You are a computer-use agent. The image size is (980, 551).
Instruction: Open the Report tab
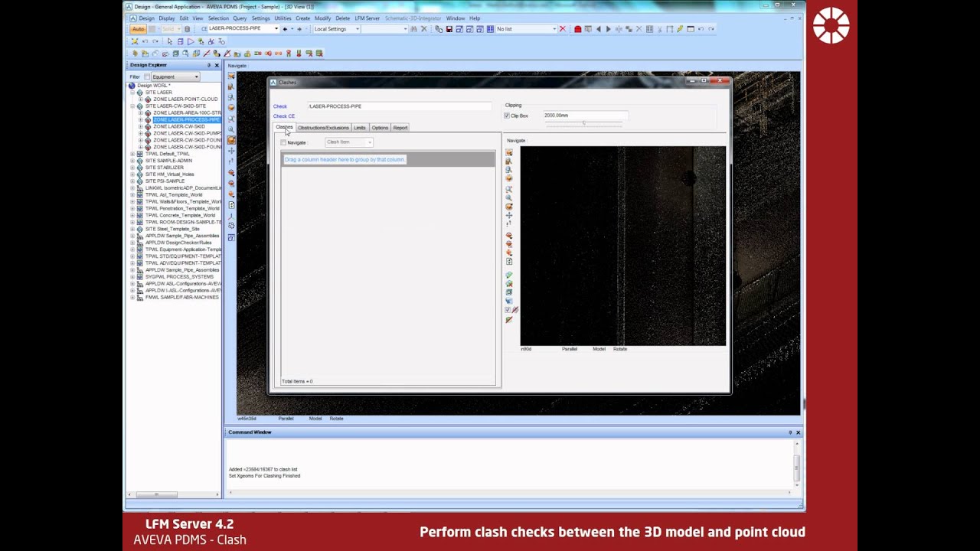[x=400, y=128]
